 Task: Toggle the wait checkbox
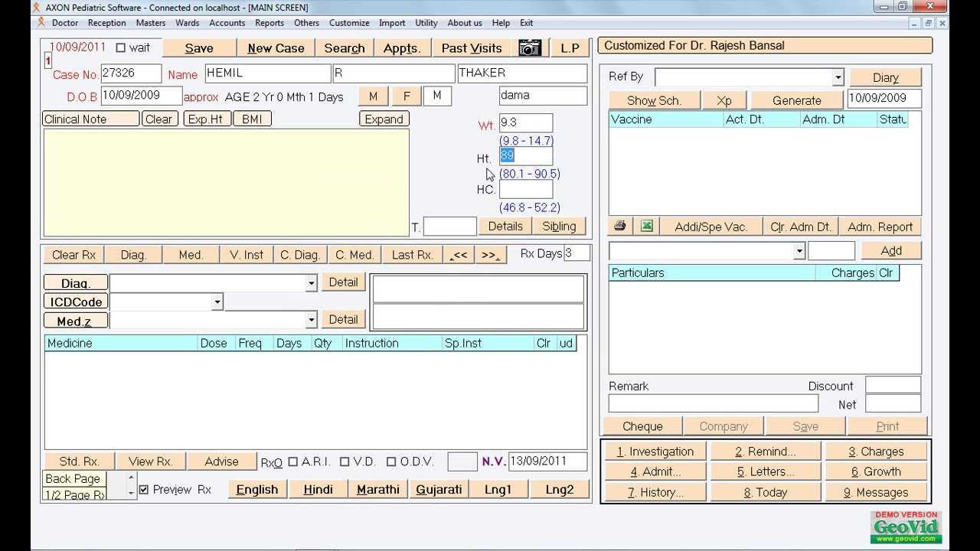point(120,47)
